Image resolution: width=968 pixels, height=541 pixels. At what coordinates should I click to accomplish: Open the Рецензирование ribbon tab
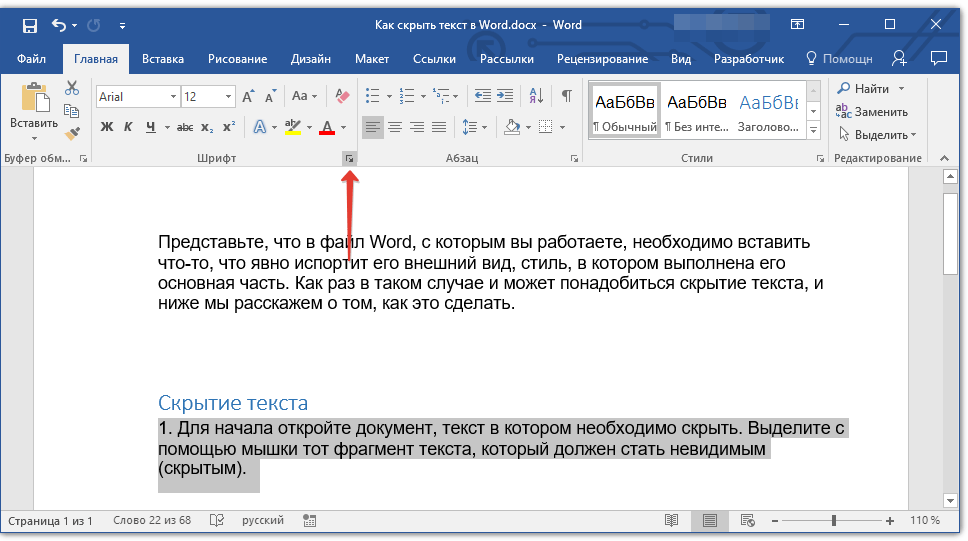(602, 59)
